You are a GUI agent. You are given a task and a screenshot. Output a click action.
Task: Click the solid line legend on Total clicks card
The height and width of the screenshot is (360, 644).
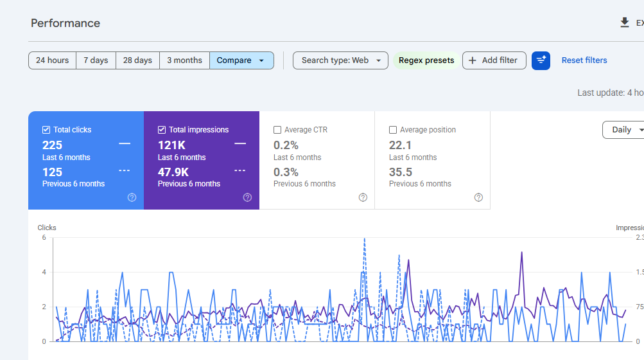tap(125, 143)
